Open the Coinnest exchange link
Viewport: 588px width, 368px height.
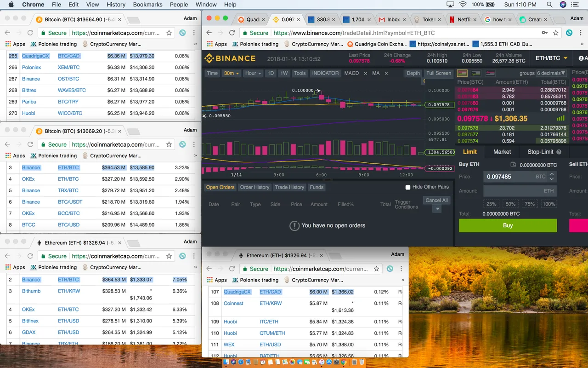[233, 304]
